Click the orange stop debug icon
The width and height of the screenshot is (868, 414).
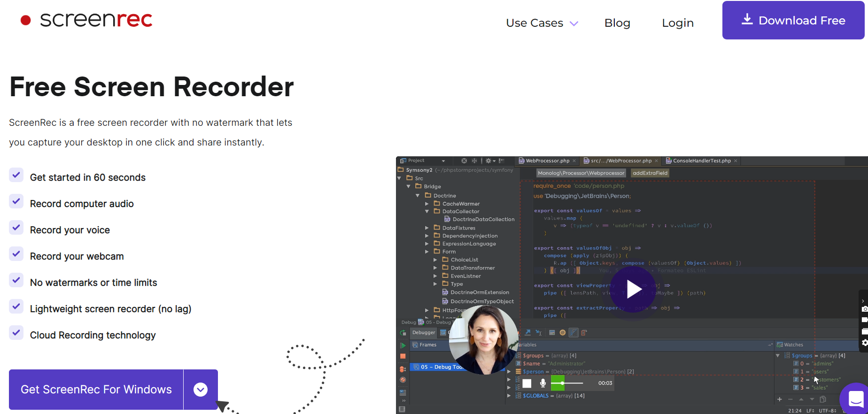(403, 356)
